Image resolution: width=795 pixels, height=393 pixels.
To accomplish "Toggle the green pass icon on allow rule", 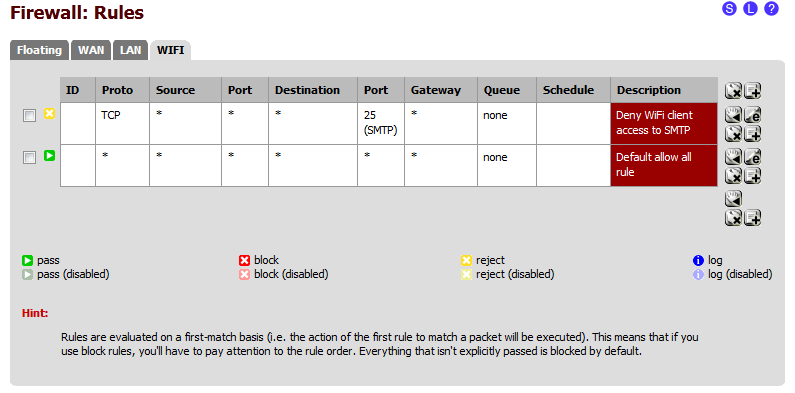I will pyautogui.click(x=49, y=156).
